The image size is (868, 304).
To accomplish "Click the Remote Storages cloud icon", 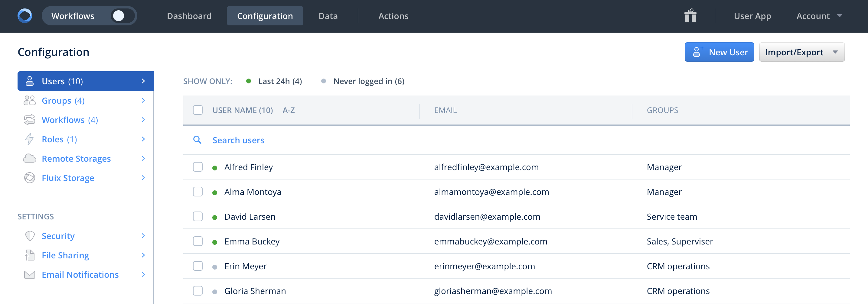I will pyautogui.click(x=30, y=159).
